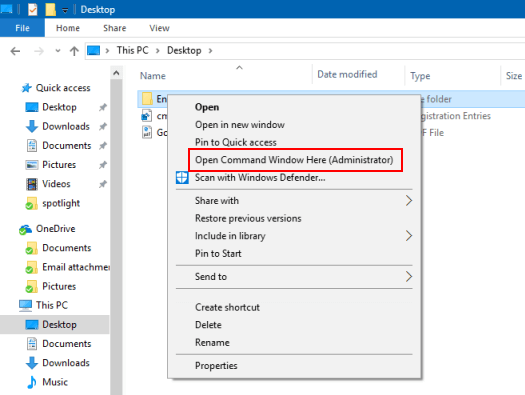Switch to the Home ribbon tab

click(x=68, y=28)
